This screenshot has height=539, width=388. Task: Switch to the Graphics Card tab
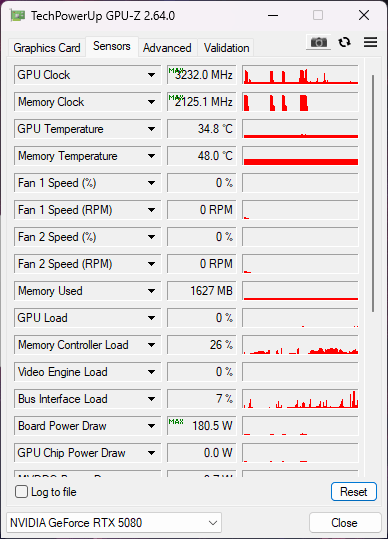(47, 48)
